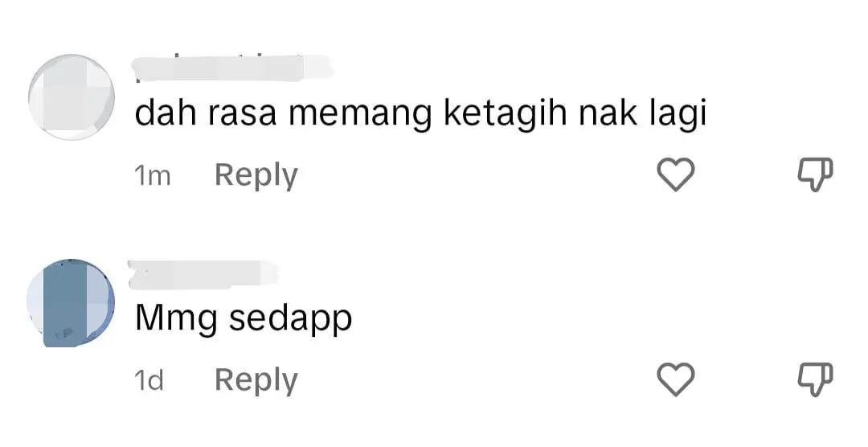The width and height of the screenshot is (868, 447).
Task: Open the blue avatar beside "Mmg sedapp"
Action: pyautogui.click(x=71, y=303)
